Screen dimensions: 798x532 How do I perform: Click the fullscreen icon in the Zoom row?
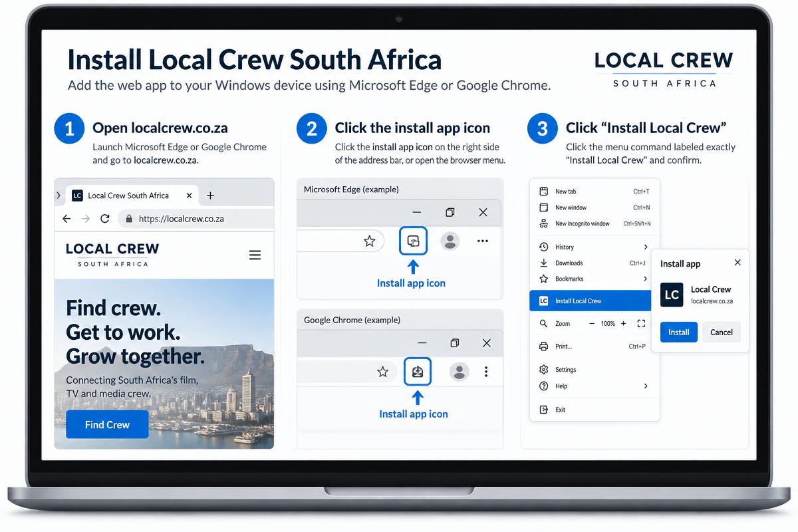point(641,323)
